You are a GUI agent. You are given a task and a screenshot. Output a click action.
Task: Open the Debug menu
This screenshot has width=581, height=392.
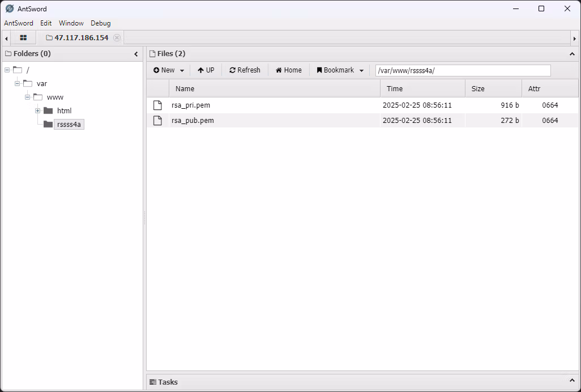100,23
